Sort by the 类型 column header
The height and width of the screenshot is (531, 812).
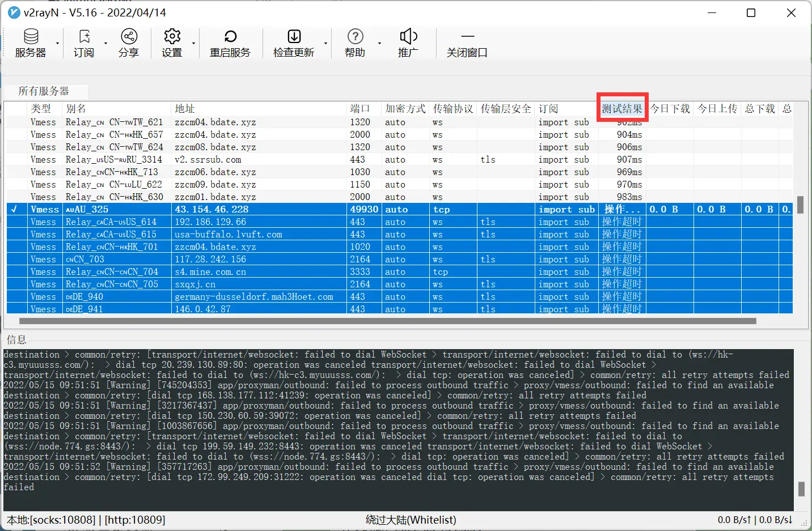click(45, 109)
